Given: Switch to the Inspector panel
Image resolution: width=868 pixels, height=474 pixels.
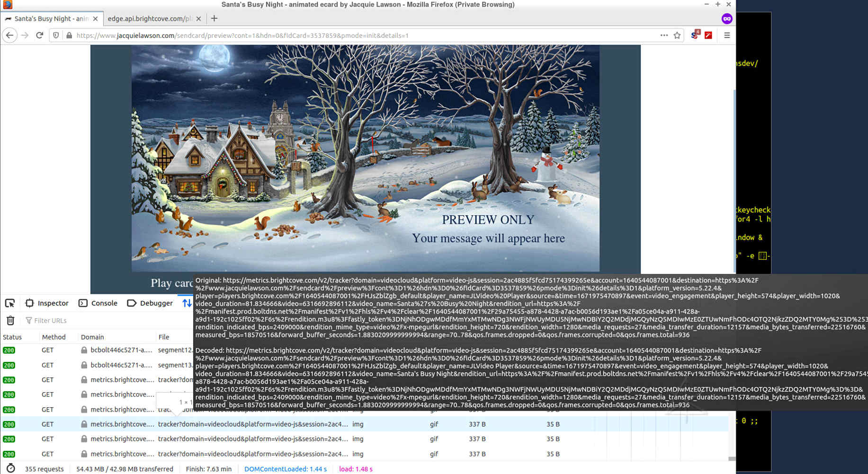Looking at the screenshot, I should (x=47, y=303).
